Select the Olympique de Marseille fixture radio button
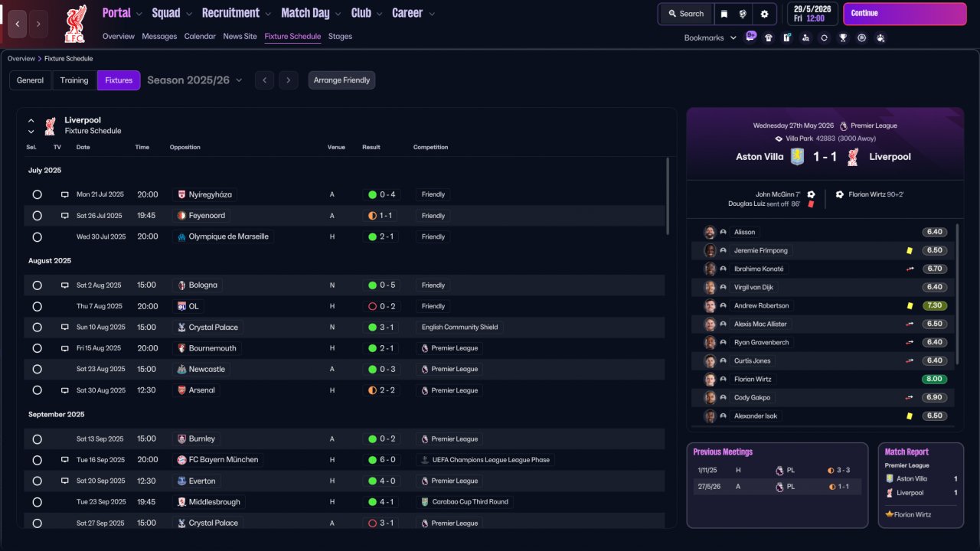 [37, 237]
